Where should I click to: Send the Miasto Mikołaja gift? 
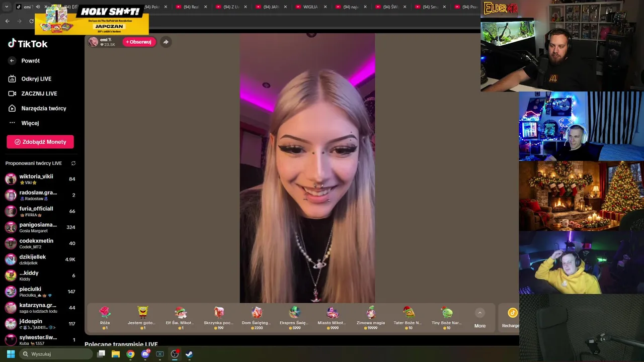click(332, 318)
